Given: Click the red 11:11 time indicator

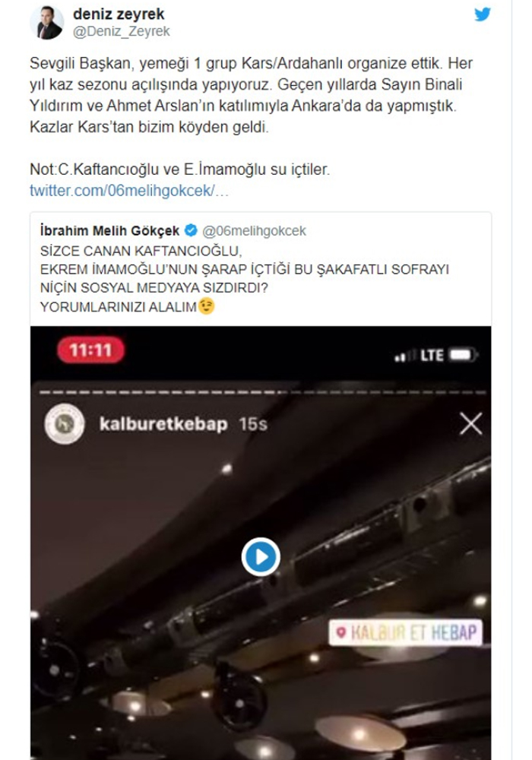Looking at the screenshot, I should point(91,350).
